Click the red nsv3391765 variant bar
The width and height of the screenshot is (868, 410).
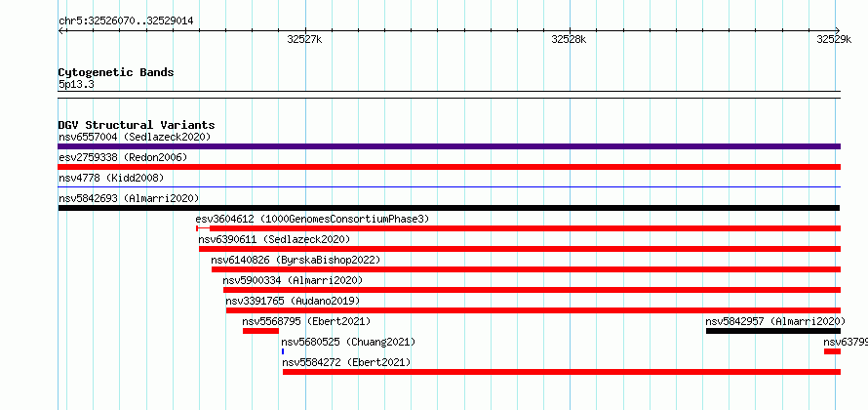[x=533, y=310]
